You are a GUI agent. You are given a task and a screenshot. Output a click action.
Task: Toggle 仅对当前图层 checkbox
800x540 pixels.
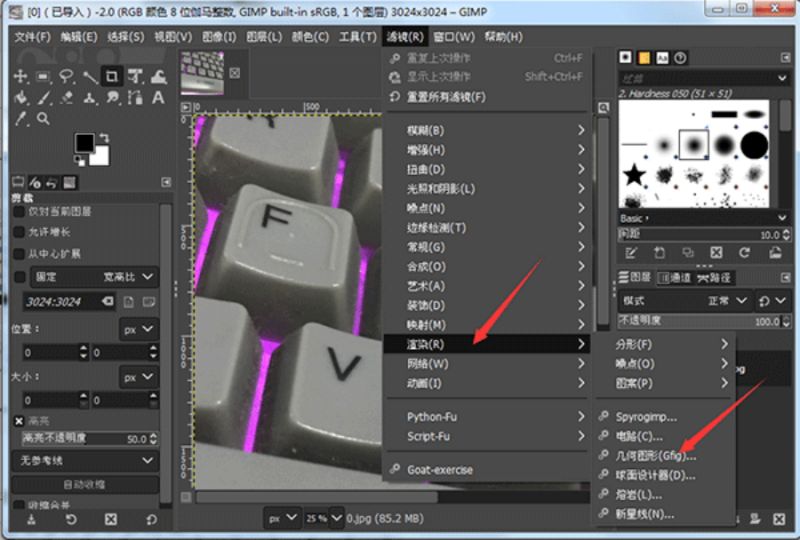click(19, 211)
